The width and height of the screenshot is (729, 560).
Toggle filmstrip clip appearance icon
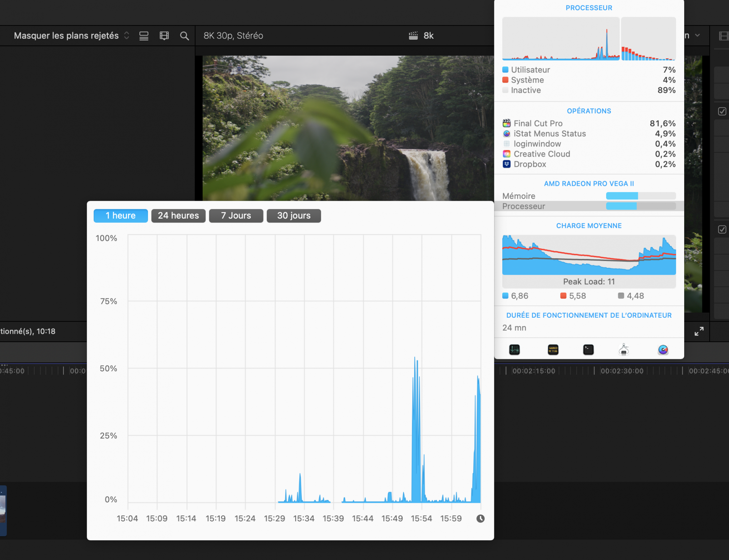(164, 36)
